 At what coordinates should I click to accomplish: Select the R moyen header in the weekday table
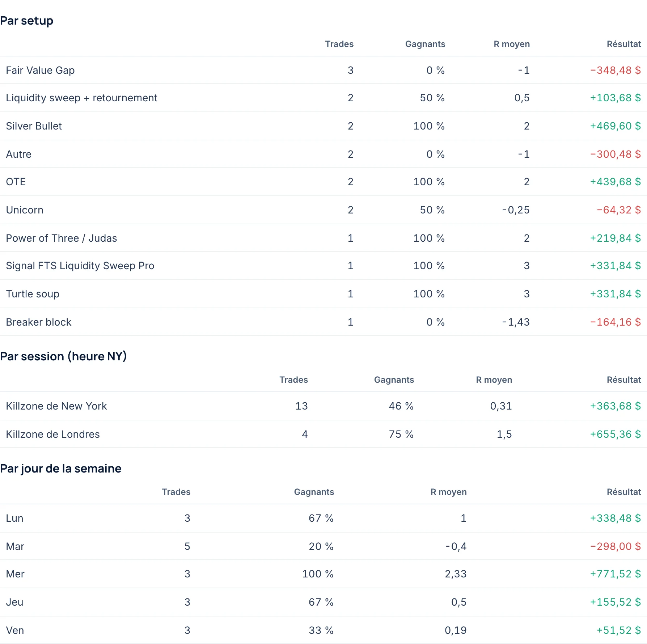coord(449,492)
